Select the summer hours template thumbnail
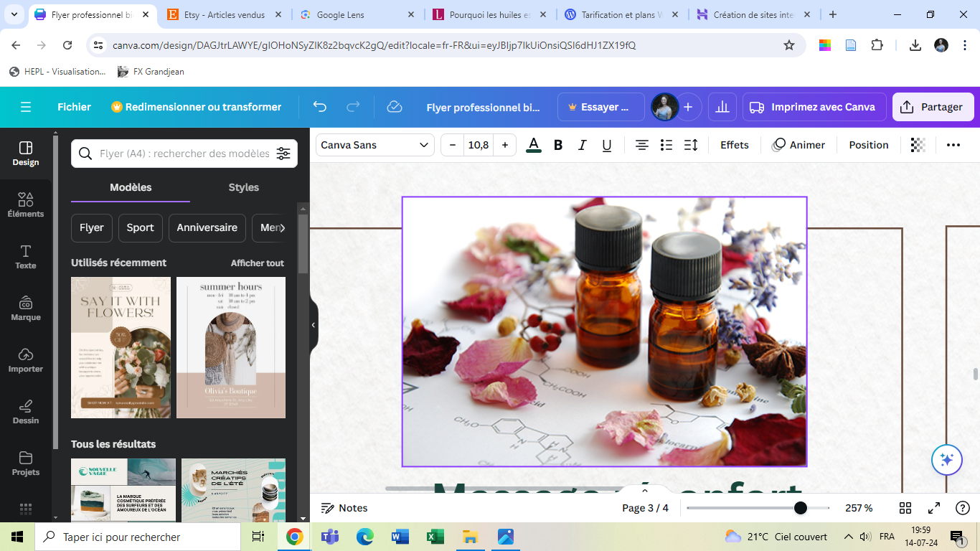This screenshot has width=980, height=551. click(231, 347)
